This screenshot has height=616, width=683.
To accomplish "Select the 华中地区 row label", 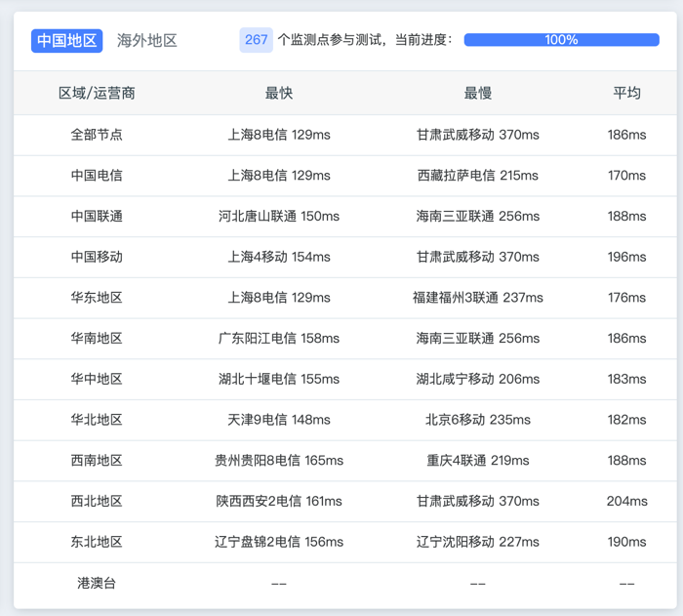I will [97, 379].
